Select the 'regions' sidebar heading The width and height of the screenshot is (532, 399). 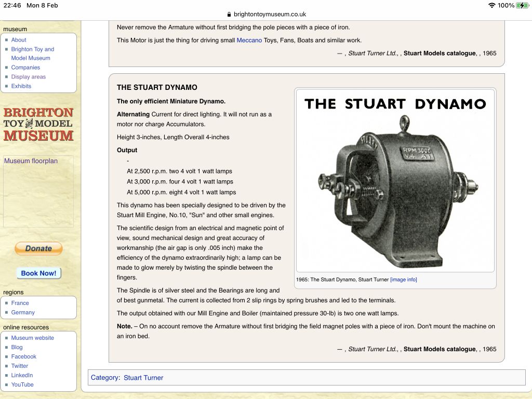tap(13, 292)
